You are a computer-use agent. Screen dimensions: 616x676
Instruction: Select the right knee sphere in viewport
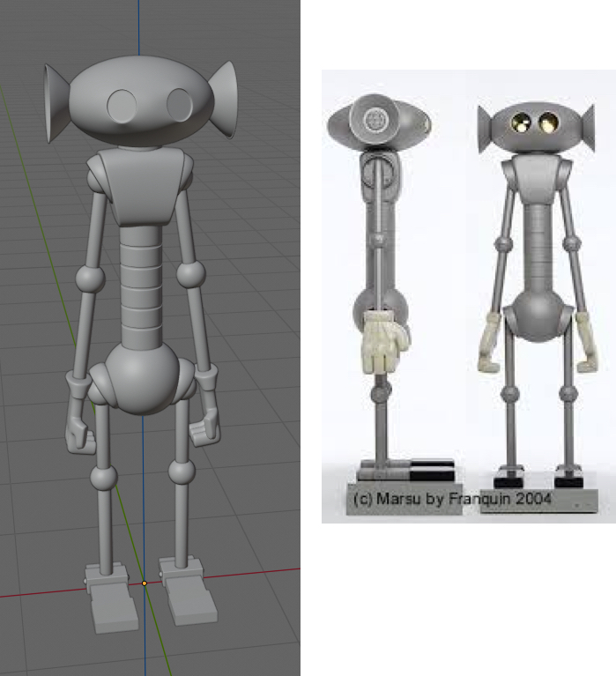point(182,472)
